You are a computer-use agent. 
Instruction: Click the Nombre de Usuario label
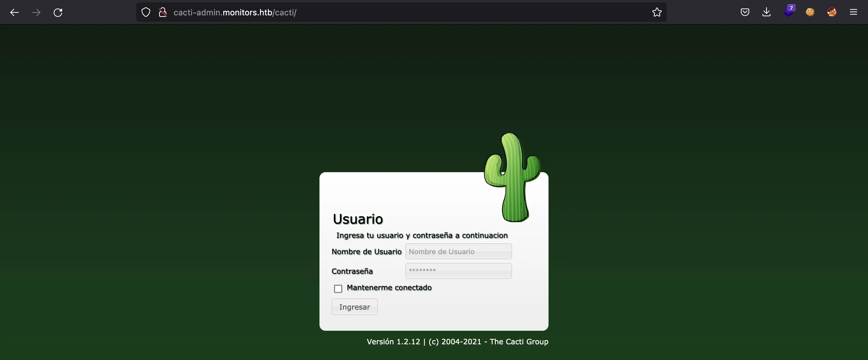point(366,251)
